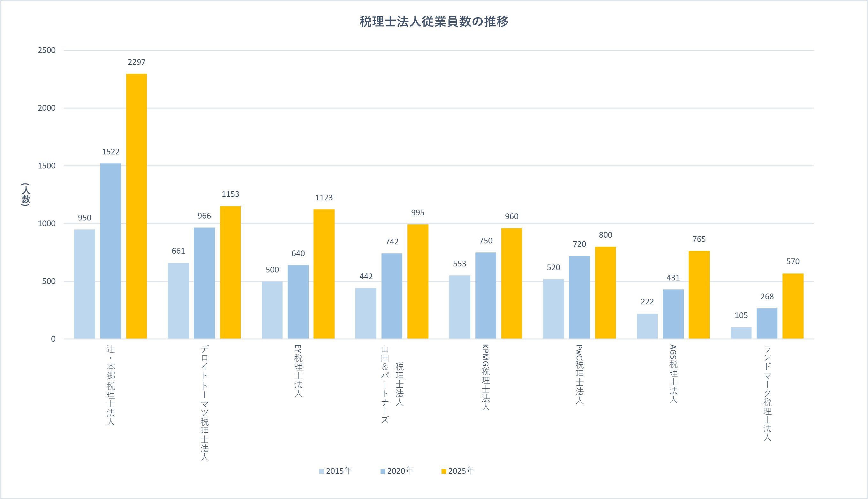Click the 950 light blue bar

tap(84, 284)
